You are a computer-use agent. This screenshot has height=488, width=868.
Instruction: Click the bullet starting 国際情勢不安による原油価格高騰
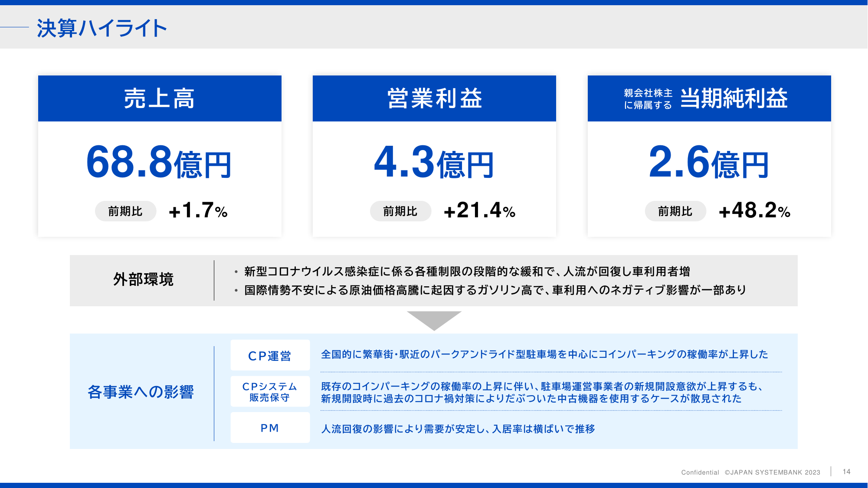point(495,290)
